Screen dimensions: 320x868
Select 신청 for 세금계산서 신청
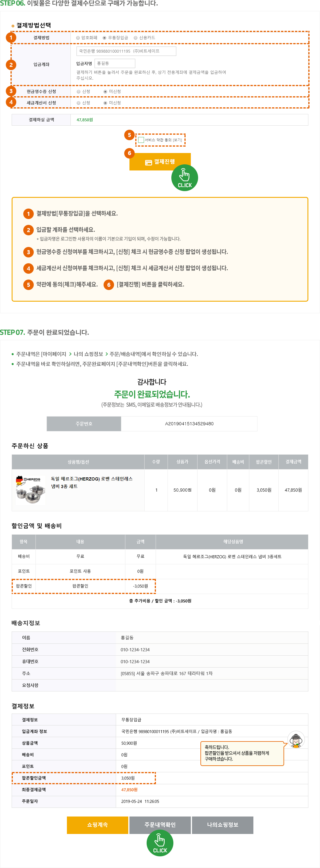click(79, 103)
